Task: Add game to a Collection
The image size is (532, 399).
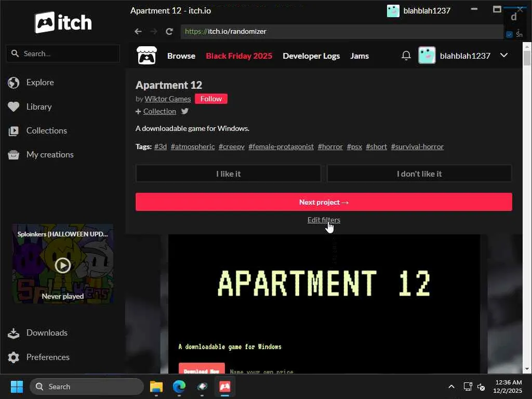Action: point(159,111)
